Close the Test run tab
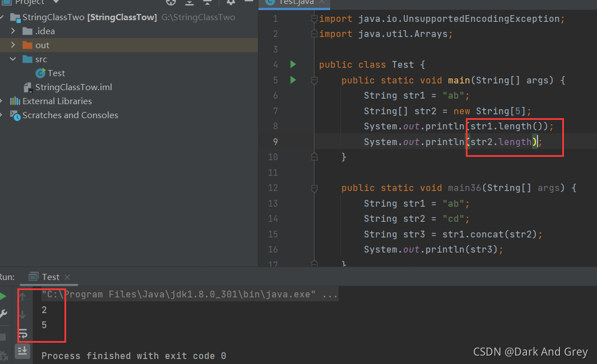 [67, 277]
